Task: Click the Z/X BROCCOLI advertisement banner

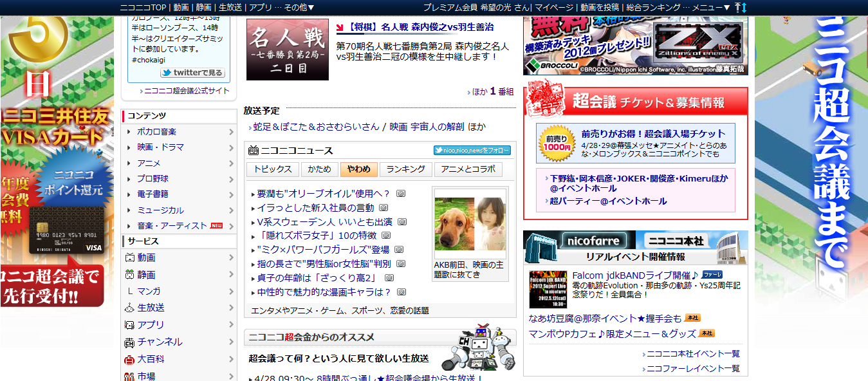Action: pos(635,45)
